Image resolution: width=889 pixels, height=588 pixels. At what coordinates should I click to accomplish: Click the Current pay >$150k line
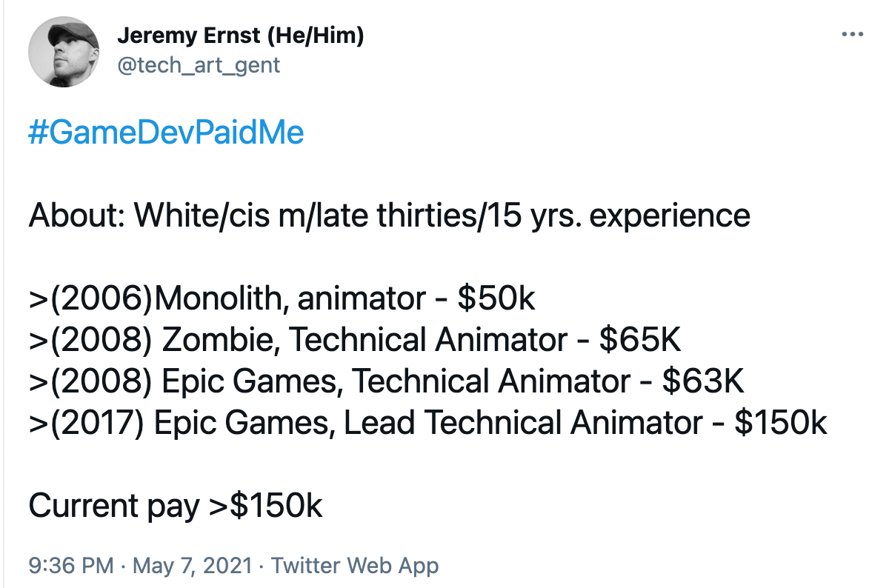coord(176,507)
